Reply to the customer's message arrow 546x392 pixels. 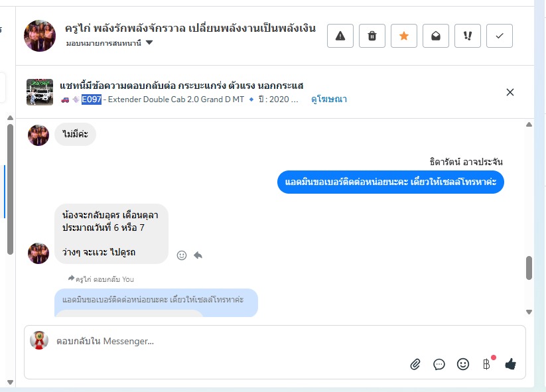click(198, 255)
